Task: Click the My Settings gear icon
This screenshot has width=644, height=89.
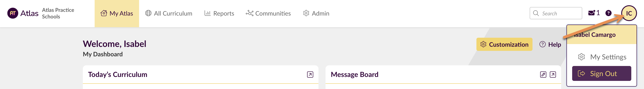Action: tap(581, 57)
